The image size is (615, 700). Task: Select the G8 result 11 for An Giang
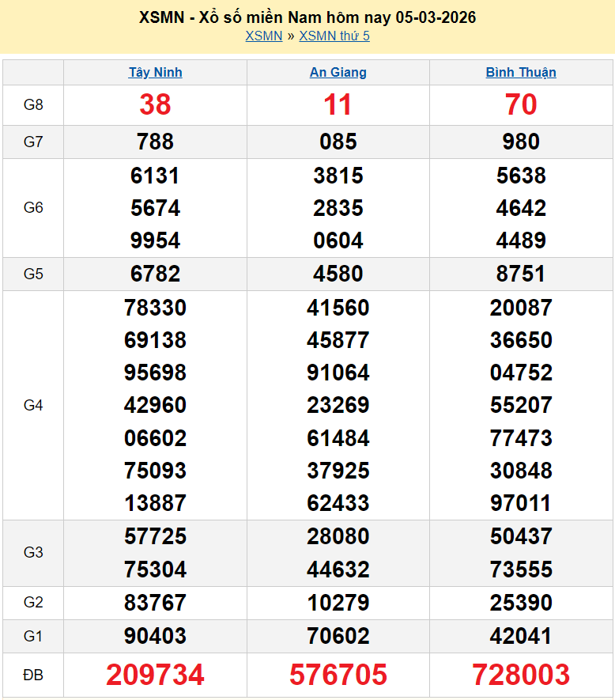[338, 104]
